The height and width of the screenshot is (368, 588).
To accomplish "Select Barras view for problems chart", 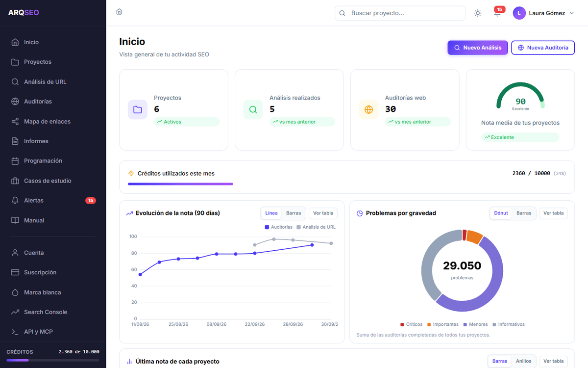I will [524, 213].
